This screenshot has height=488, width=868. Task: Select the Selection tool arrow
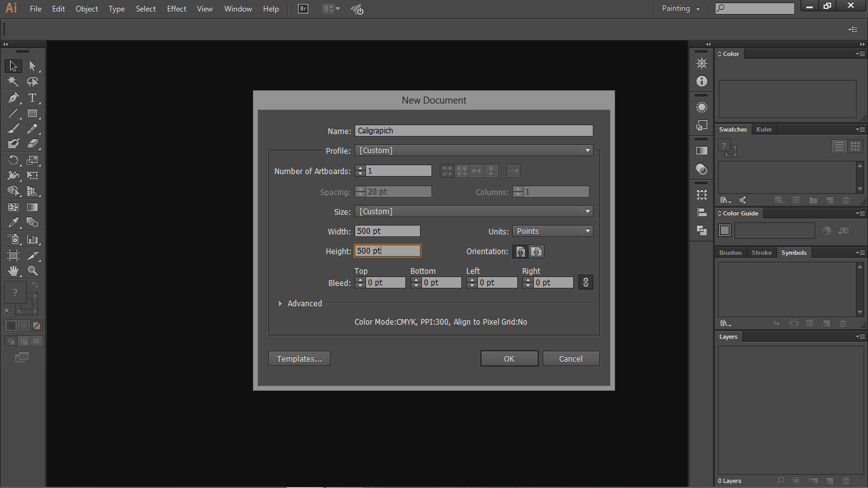pos(13,66)
